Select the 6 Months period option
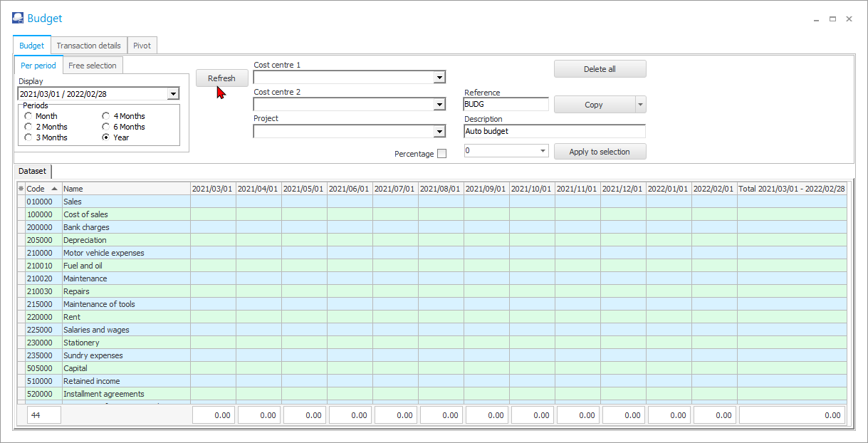This screenshot has height=443, width=868. click(x=106, y=127)
